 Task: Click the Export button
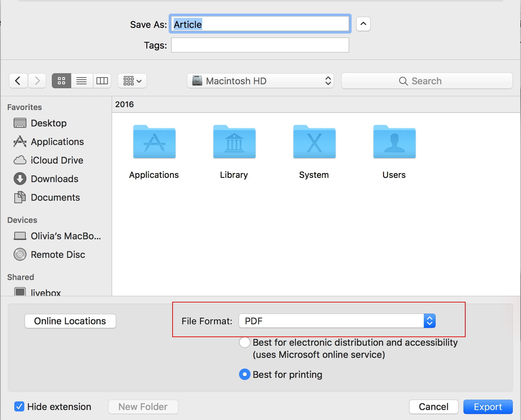pyautogui.click(x=488, y=406)
